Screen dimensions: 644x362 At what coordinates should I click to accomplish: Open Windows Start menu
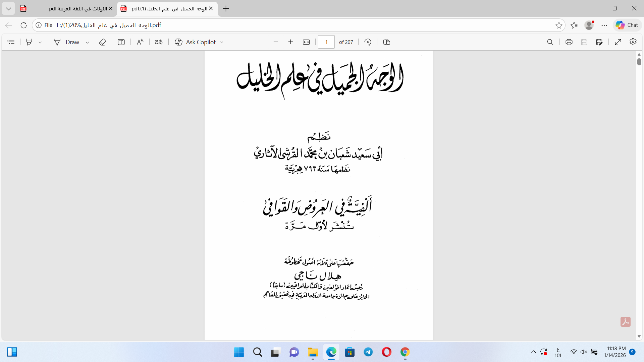point(239,352)
